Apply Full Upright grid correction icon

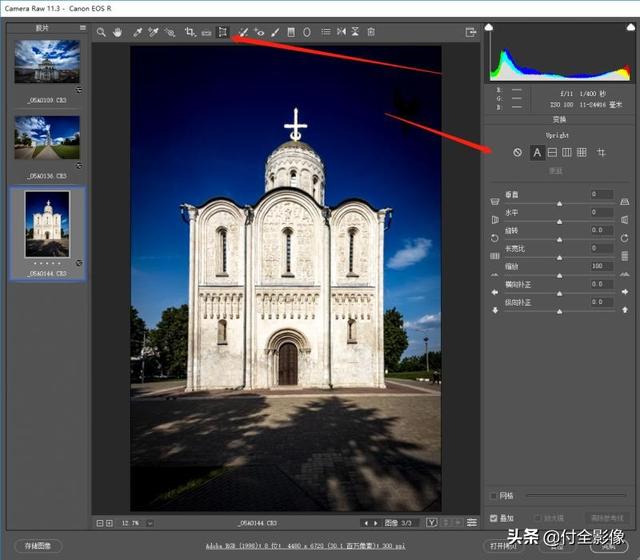pyautogui.click(x=581, y=153)
